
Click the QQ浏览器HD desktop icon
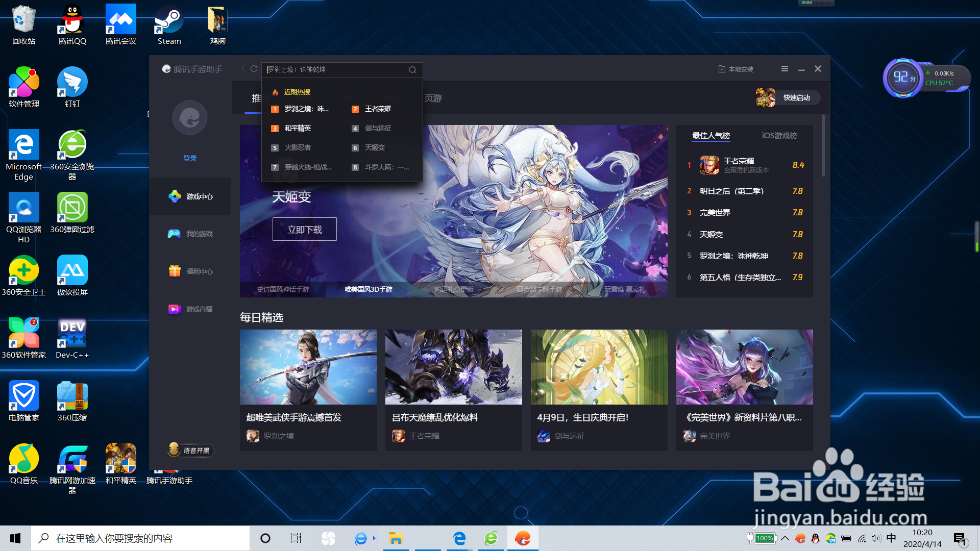click(x=24, y=217)
